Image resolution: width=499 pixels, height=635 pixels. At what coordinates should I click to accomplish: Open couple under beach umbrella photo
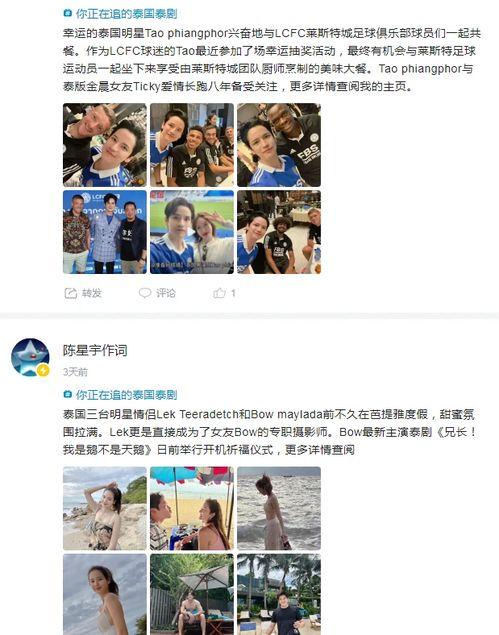click(x=192, y=508)
